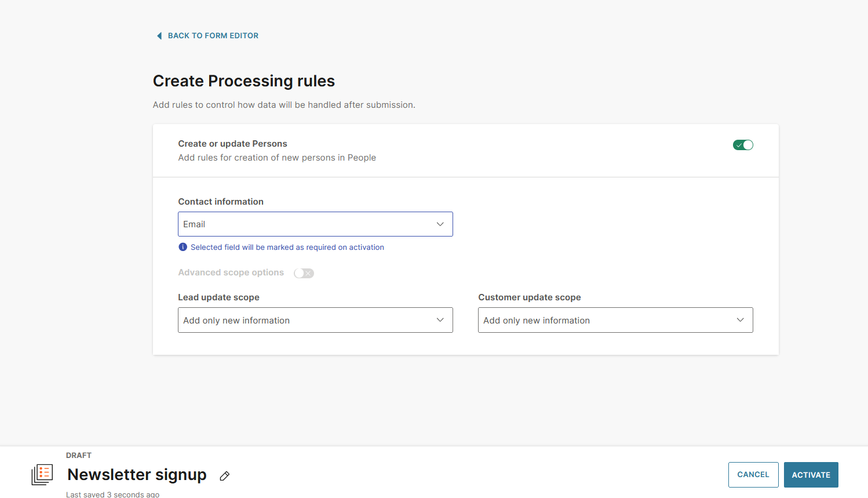Viewport: 868px width, 498px height.
Task: Click the Selected field will be marked required notice
Action: pos(287,247)
